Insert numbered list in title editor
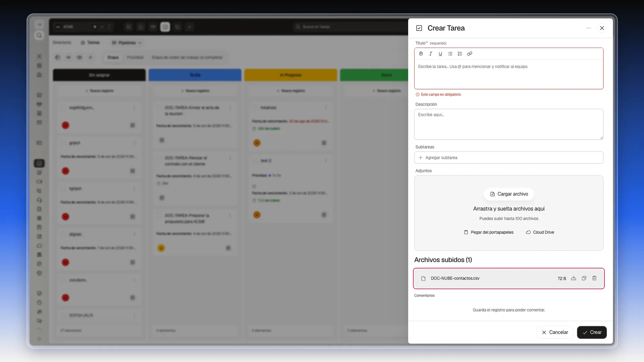 460,54
